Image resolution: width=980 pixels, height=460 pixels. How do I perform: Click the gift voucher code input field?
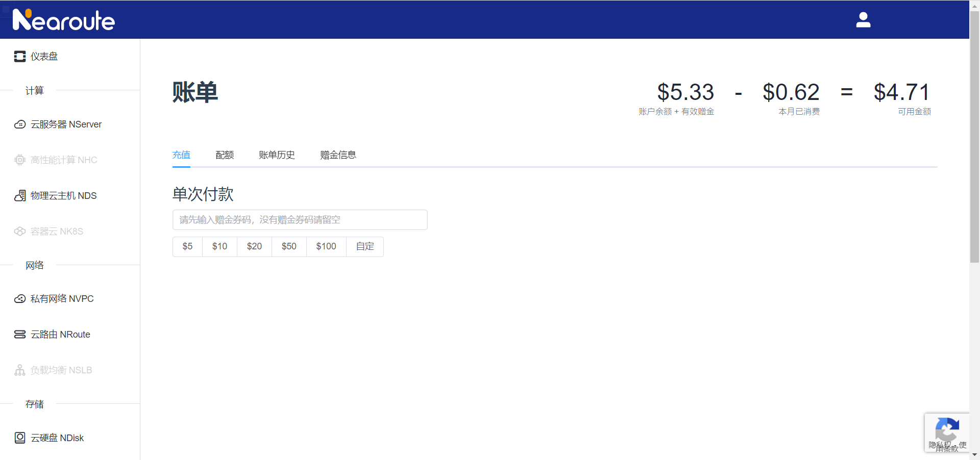pyautogui.click(x=300, y=219)
